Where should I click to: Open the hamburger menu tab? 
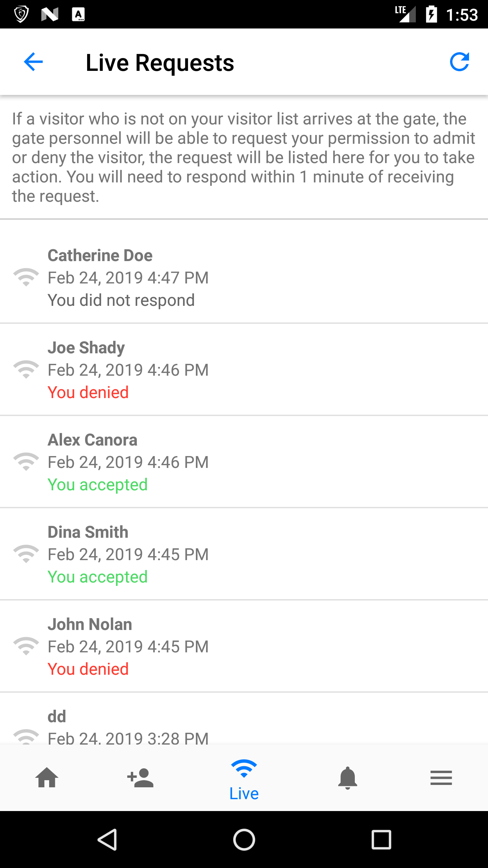(x=441, y=777)
